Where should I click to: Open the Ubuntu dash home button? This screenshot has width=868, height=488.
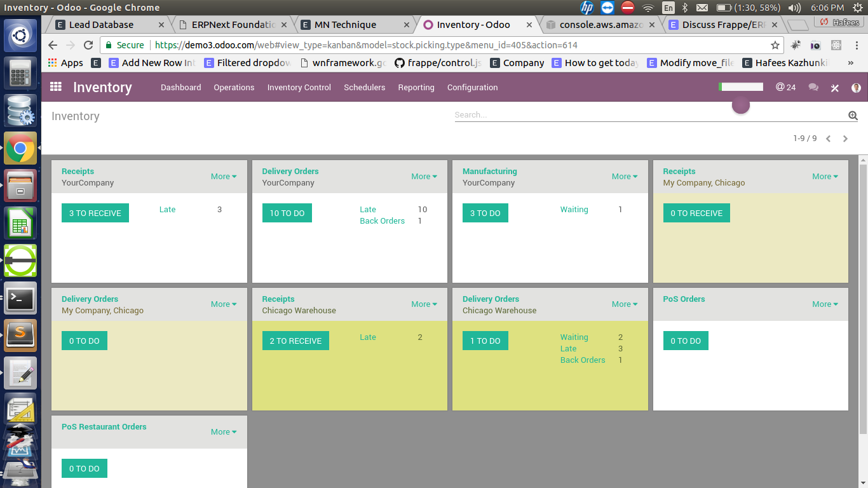click(20, 36)
